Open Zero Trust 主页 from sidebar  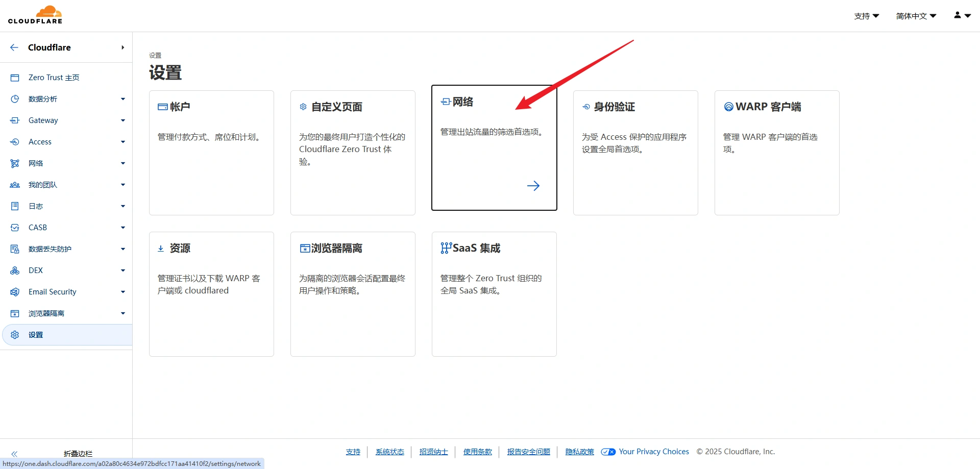(x=54, y=78)
